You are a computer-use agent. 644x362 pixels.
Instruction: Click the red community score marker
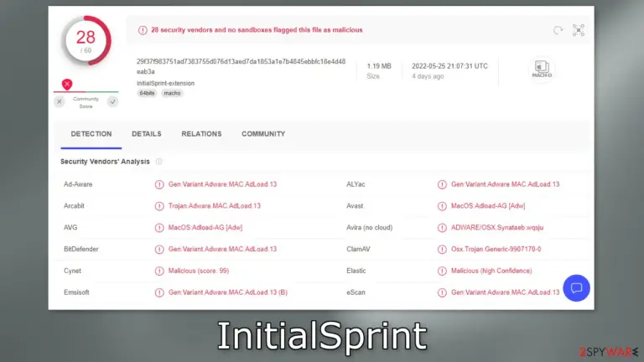tap(67, 84)
